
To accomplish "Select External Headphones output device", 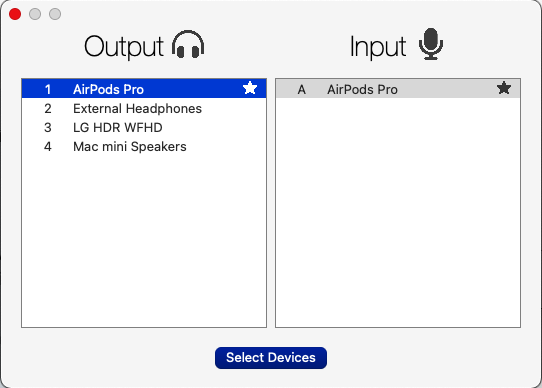I will (x=144, y=109).
